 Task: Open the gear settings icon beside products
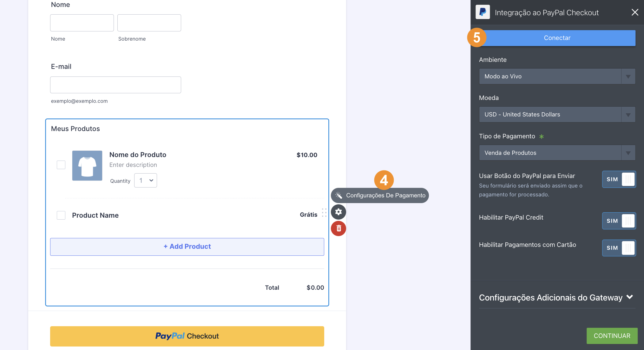point(338,212)
